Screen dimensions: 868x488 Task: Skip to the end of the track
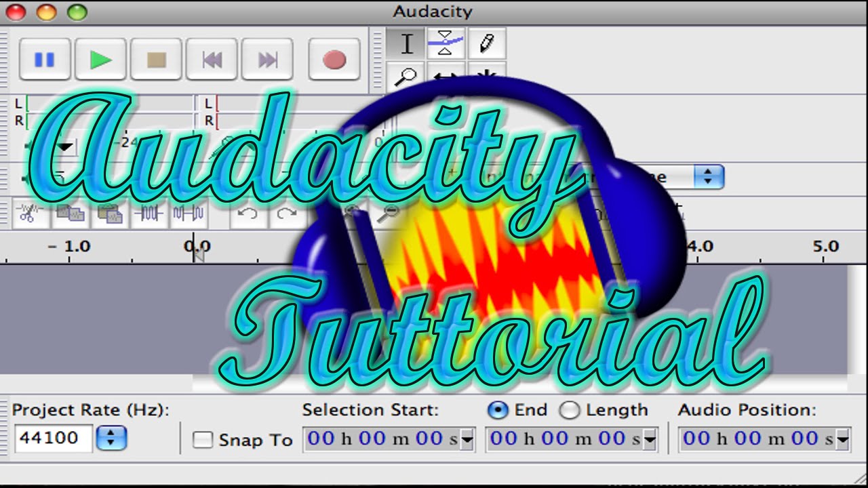coord(267,60)
